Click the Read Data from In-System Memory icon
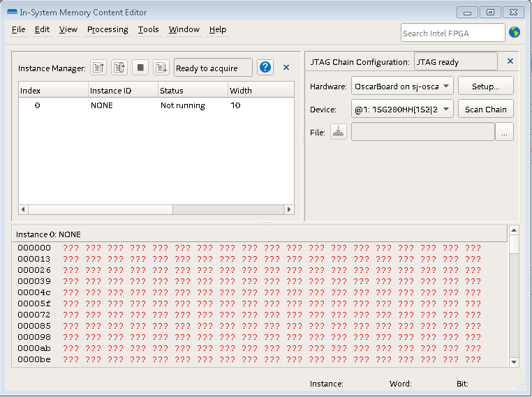 pyautogui.click(x=98, y=68)
